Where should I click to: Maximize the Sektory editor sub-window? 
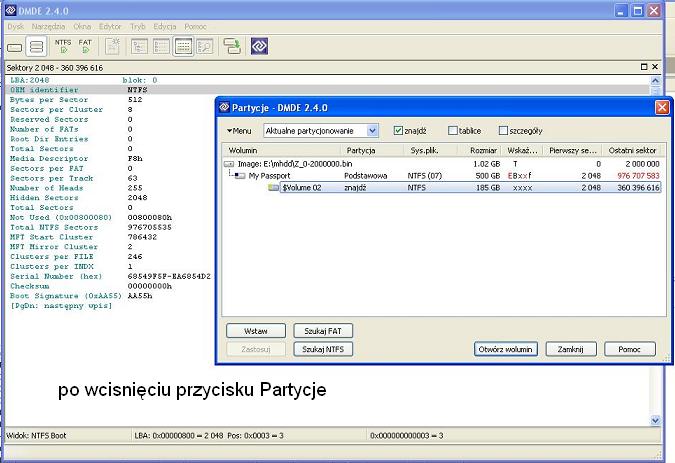tap(644, 67)
